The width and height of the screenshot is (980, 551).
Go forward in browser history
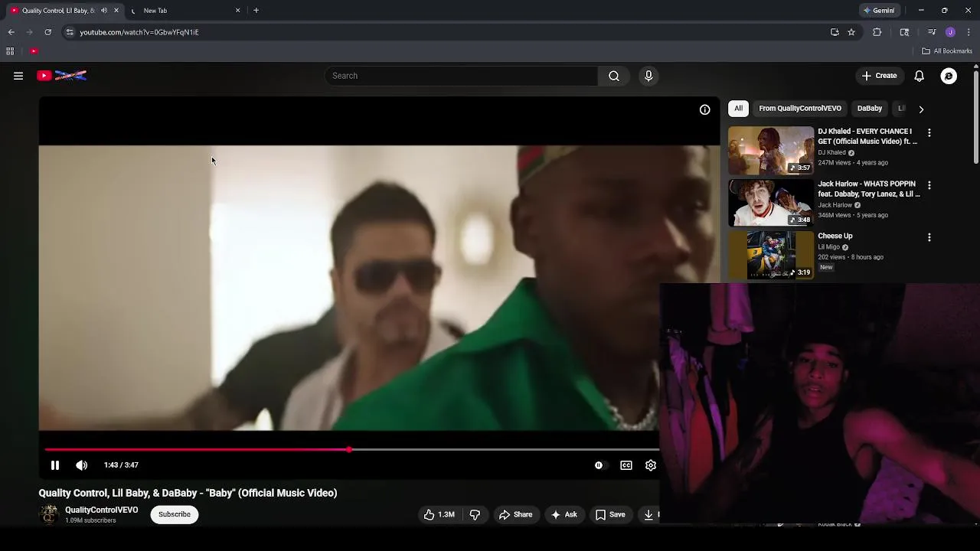click(29, 32)
